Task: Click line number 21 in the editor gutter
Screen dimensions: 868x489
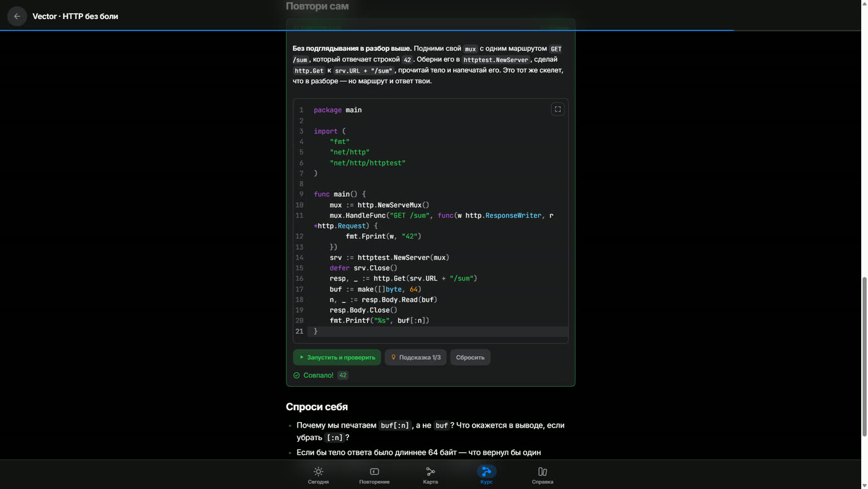Action: click(299, 331)
